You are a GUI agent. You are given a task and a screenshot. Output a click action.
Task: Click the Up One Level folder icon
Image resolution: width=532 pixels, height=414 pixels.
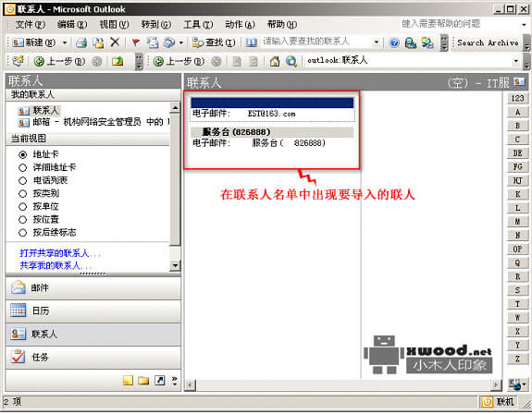pyautogui.click(x=118, y=61)
